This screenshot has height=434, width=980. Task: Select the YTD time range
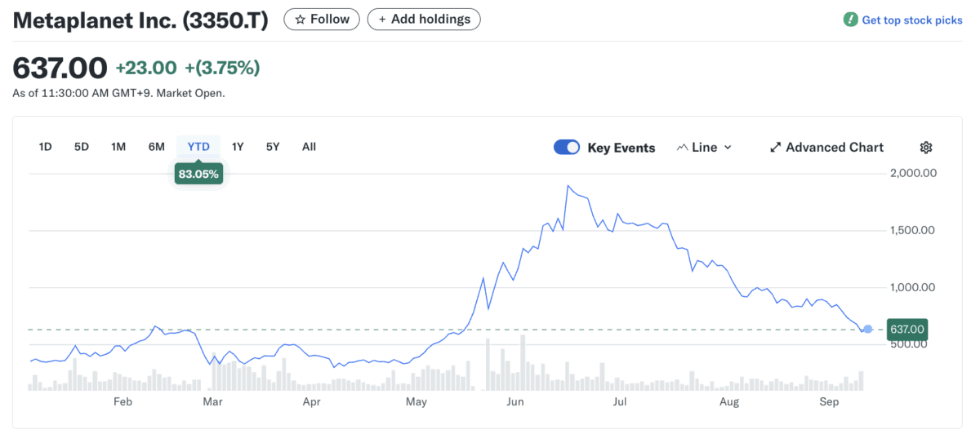198,147
